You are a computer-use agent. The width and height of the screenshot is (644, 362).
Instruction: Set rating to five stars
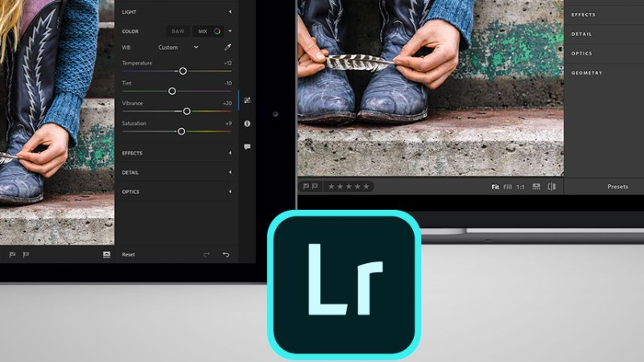(x=366, y=187)
